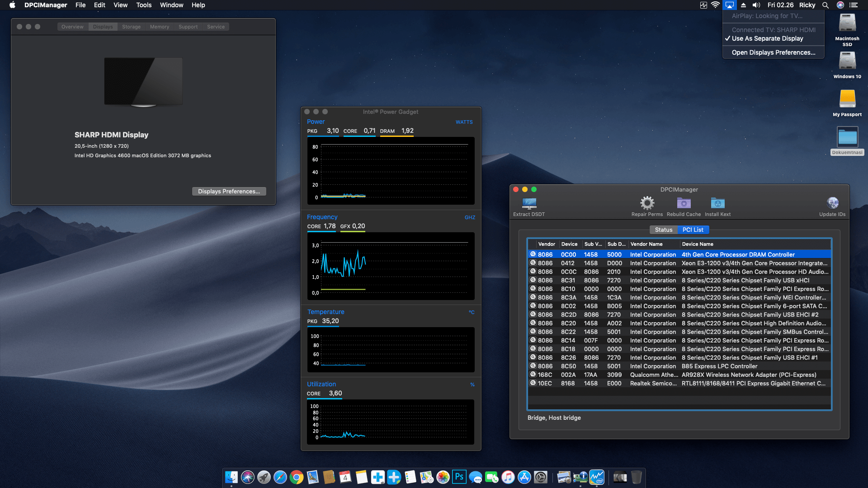Screen dimensions: 868x488
Task: Open the Trash in the dock
Action: pyautogui.click(x=637, y=477)
